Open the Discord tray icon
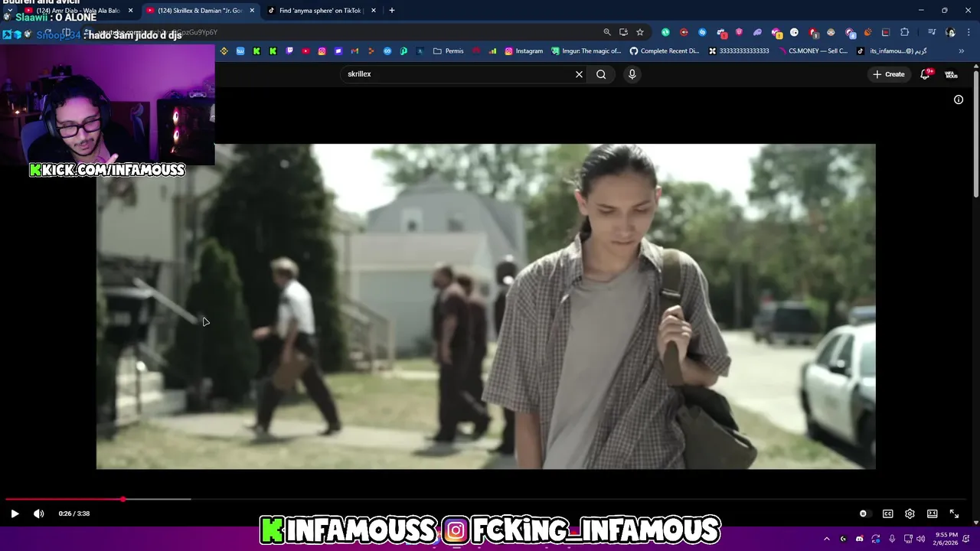 pos(859,539)
